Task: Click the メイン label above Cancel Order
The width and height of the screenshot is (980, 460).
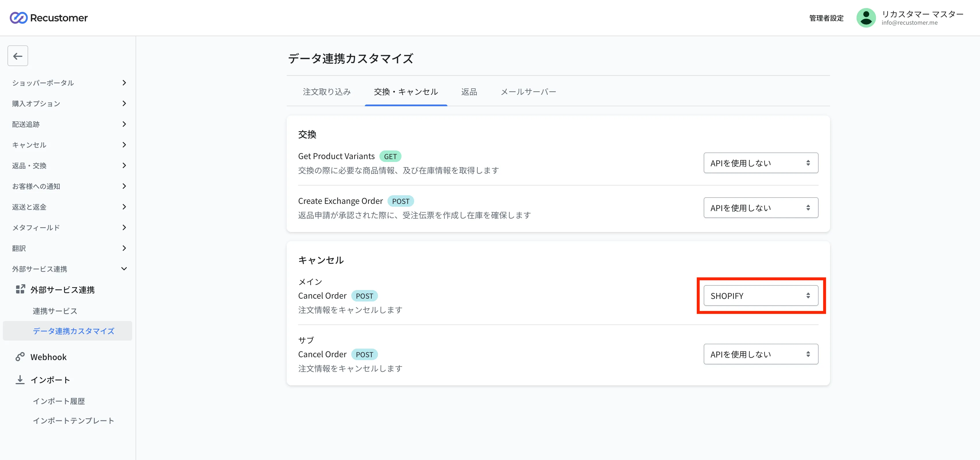Action: coord(310,282)
